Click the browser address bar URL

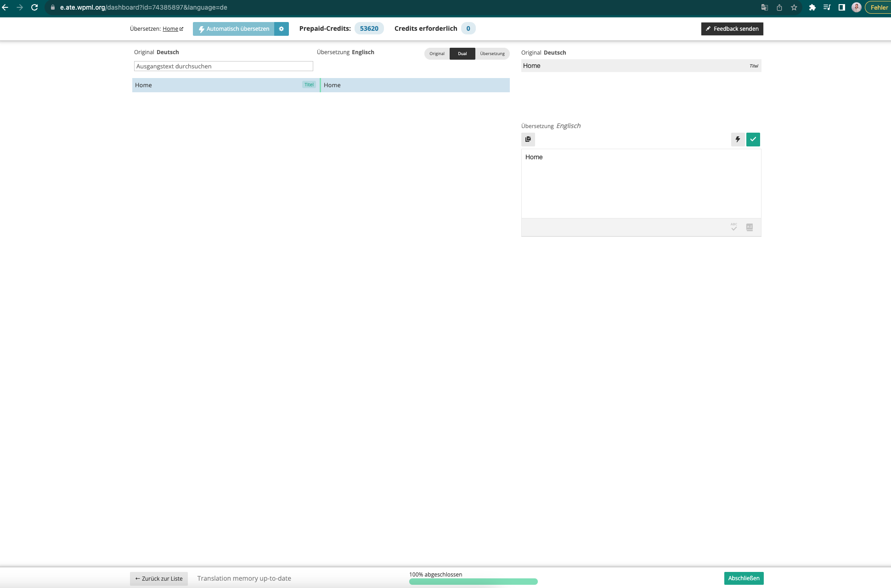click(143, 7)
